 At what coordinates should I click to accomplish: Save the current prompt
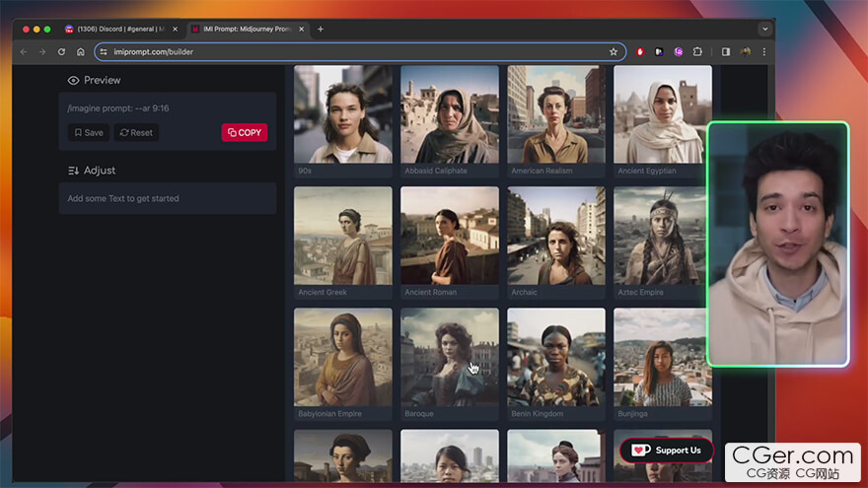pos(89,133)
